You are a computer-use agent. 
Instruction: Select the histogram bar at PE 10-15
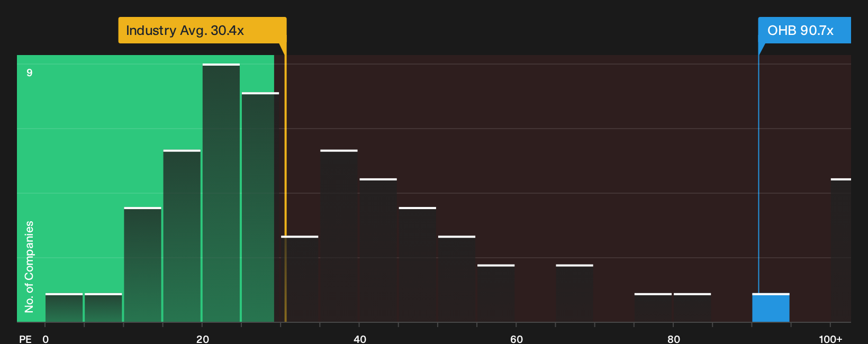(143, 265)
